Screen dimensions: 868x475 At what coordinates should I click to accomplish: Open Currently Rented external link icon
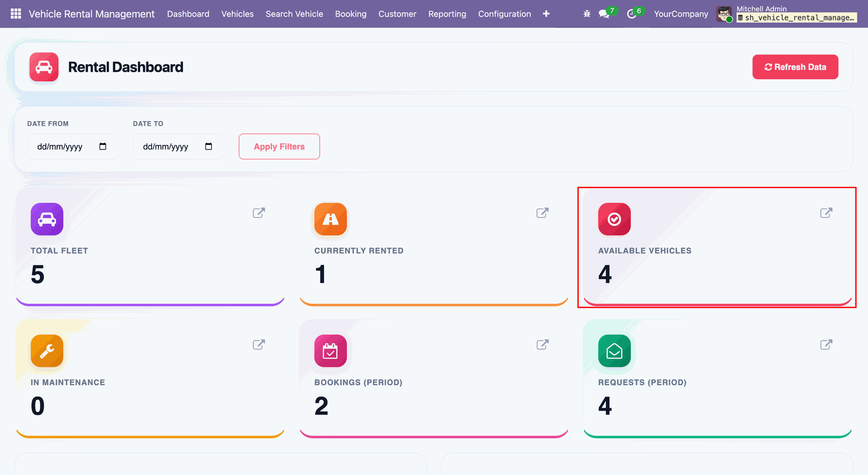pyautogui.click(x=542, y=213)
